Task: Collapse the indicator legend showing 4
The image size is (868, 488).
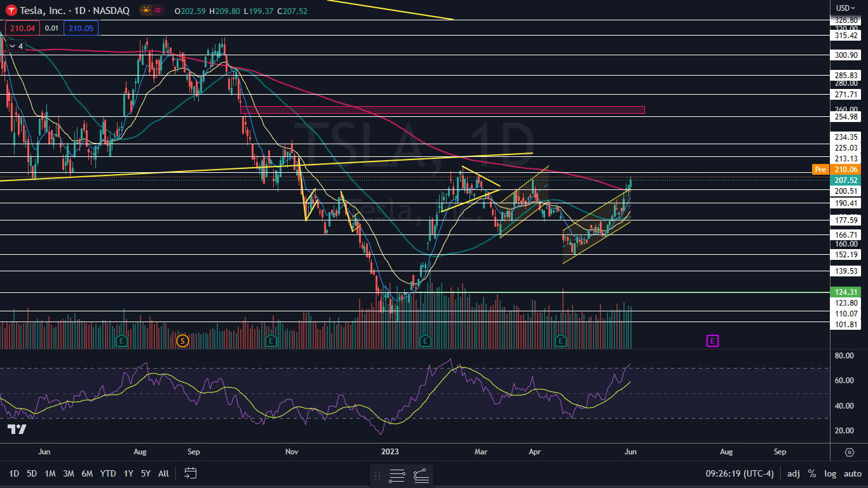Action: pos(16,46)
